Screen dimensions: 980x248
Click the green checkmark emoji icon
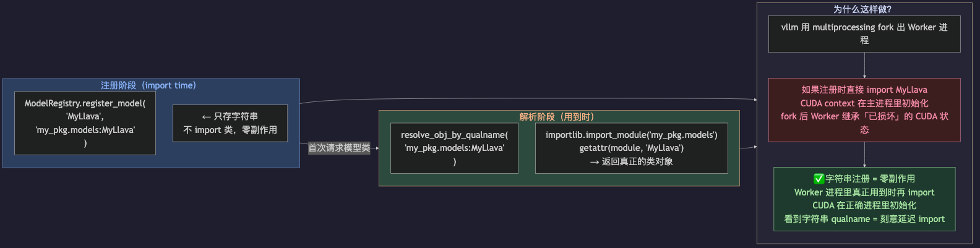coord(819,179)
